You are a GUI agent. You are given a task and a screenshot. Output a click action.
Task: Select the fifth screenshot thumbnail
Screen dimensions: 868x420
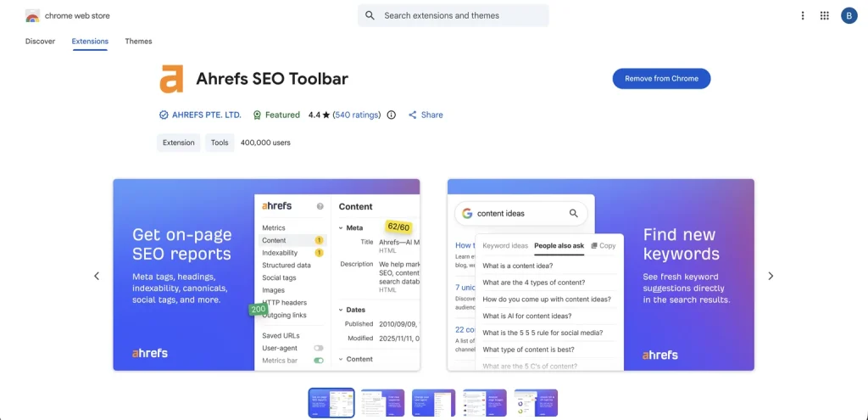tap(536, 403)
